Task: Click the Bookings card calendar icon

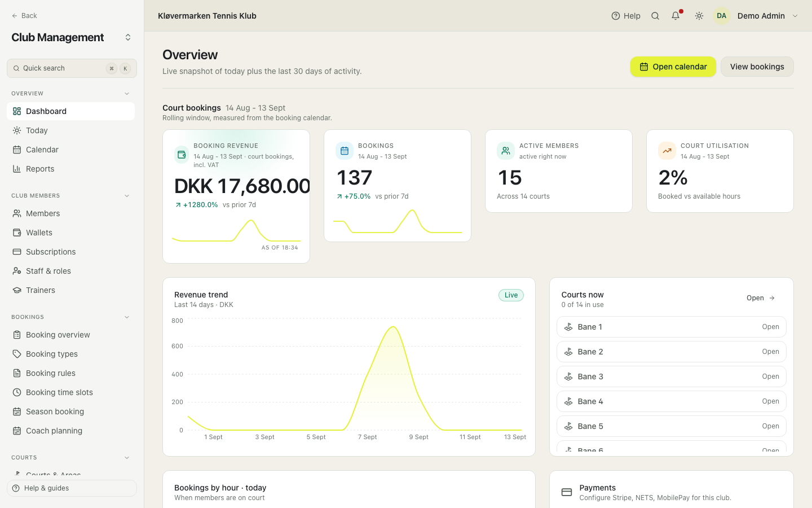Action: click(345, 151)
